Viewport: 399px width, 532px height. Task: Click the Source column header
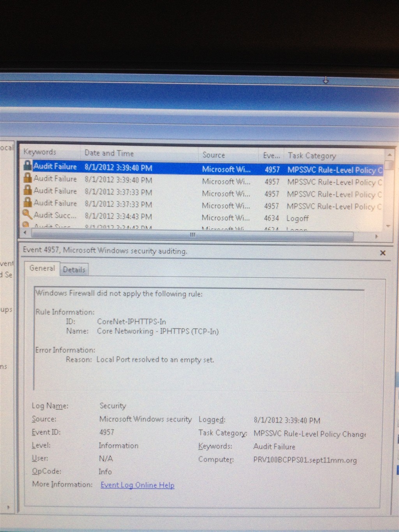214,155
